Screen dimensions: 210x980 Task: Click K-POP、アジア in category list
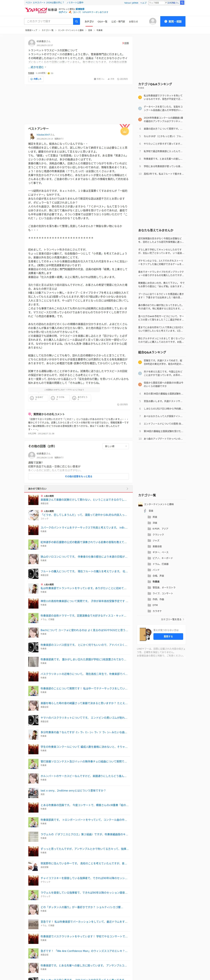point(160,529)
